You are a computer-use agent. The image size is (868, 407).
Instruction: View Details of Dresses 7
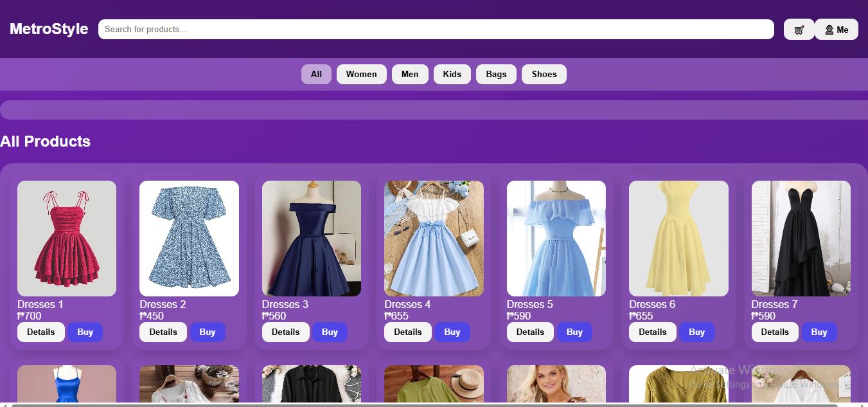[774, 332]
